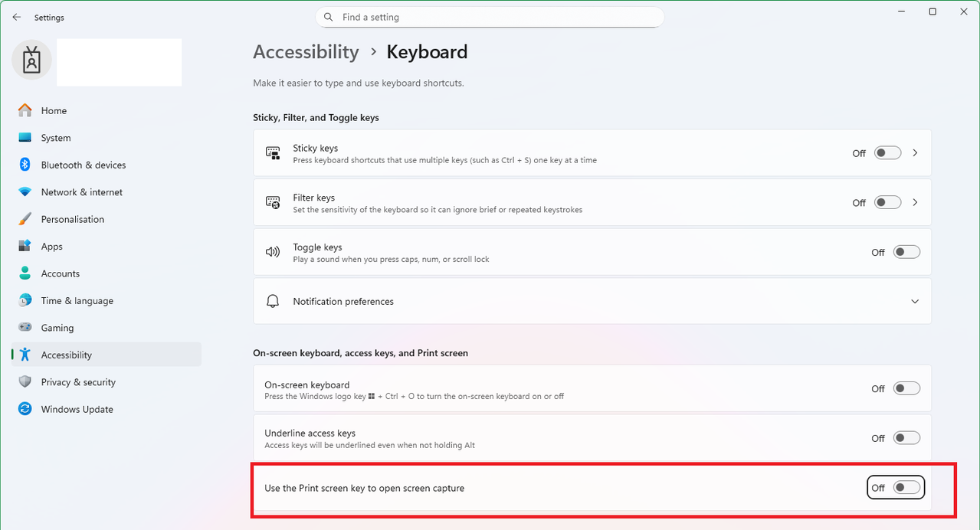Viewport: 980px width, 530px height.
Task: Click the Gaming controller icon
Action: click(25, 328)
